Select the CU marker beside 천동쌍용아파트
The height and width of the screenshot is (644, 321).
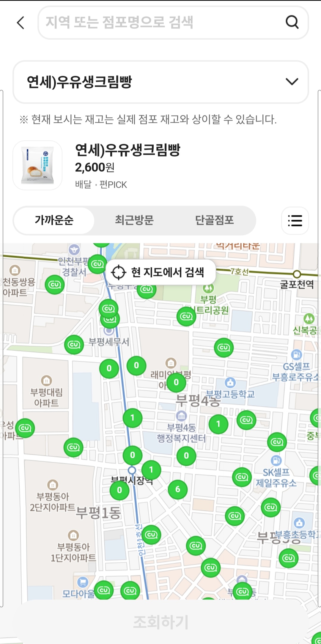(x=55, y=285)
